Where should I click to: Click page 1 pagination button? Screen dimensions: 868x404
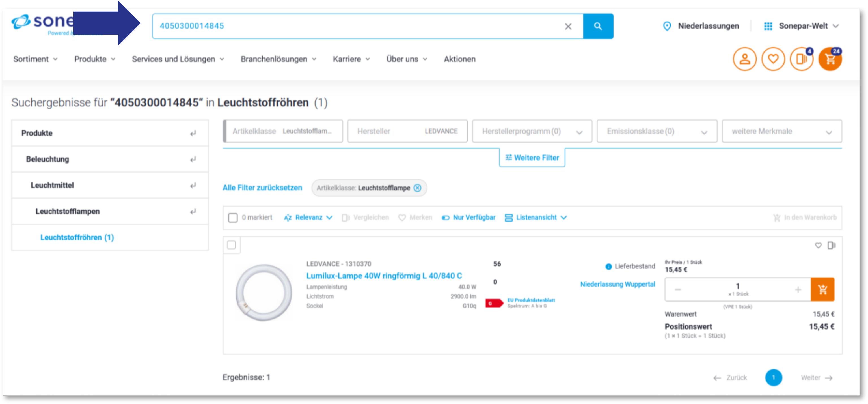pos(773,377)
